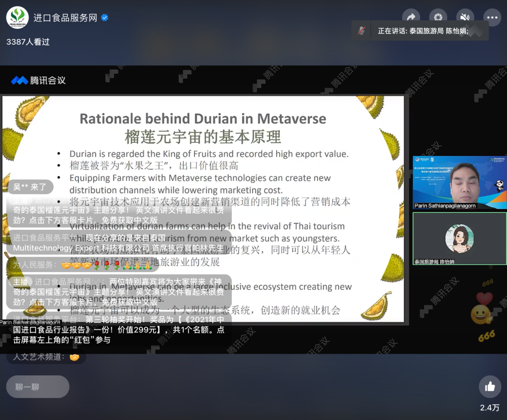Tap the 进口食品服务网 channel name

tap(65, 18)
